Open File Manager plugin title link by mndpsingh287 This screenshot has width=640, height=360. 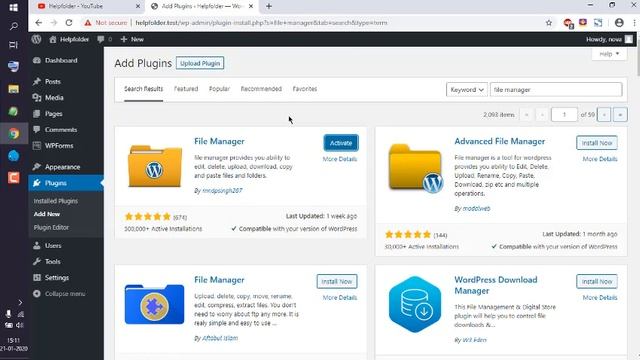tap(219, 141)
